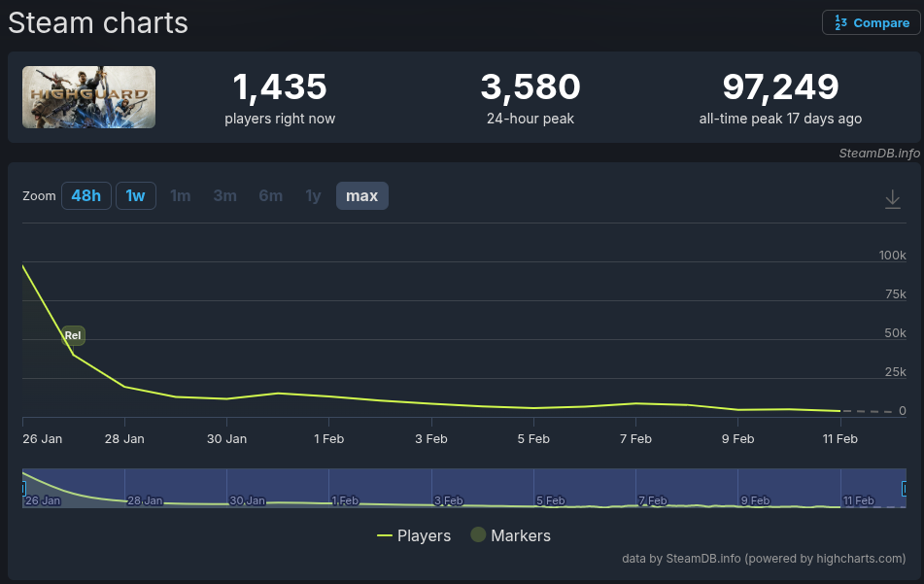
Task: Select the 3m zoom option
Action: point(225,195)
